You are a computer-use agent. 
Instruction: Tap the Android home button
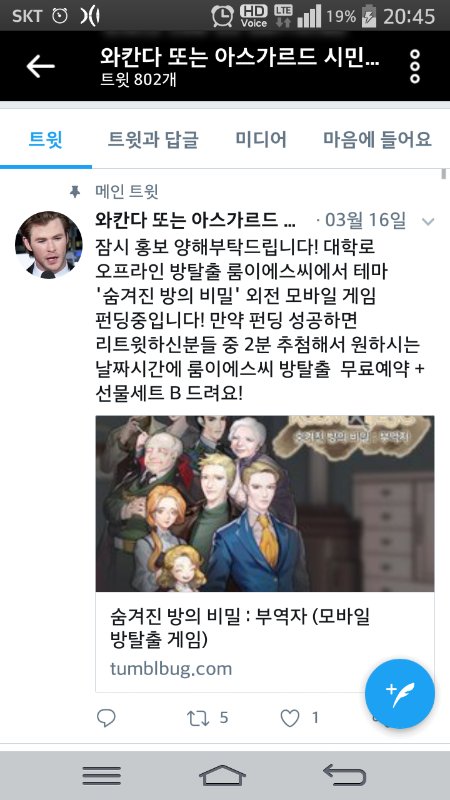coord(222,776)
